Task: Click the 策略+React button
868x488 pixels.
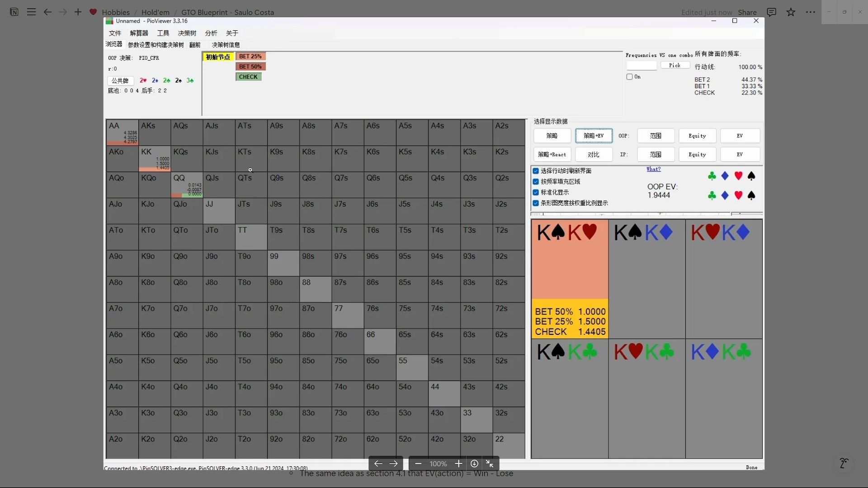Action: pos(552,155)
